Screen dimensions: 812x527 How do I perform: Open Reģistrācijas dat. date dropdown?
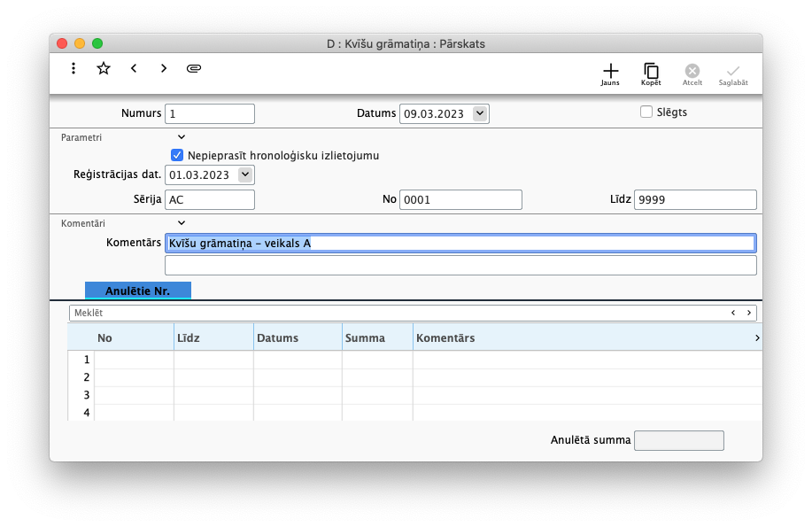click(245, 174)
